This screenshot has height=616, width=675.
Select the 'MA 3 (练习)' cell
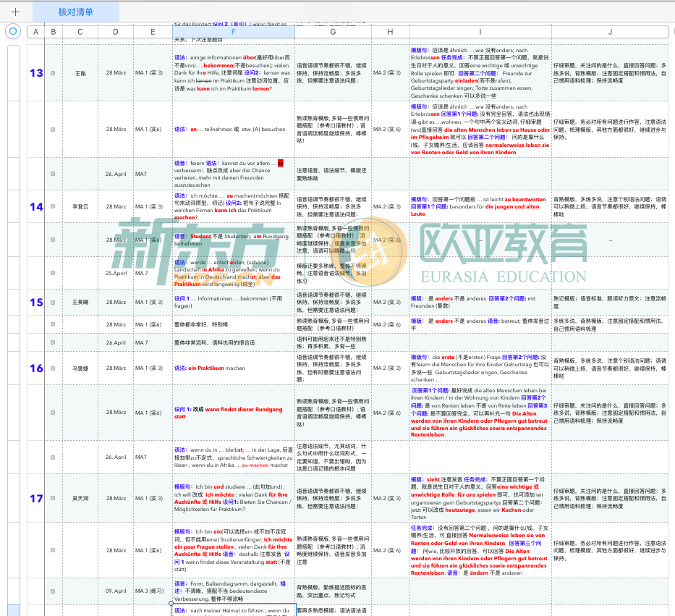click(x=153, y=591)
